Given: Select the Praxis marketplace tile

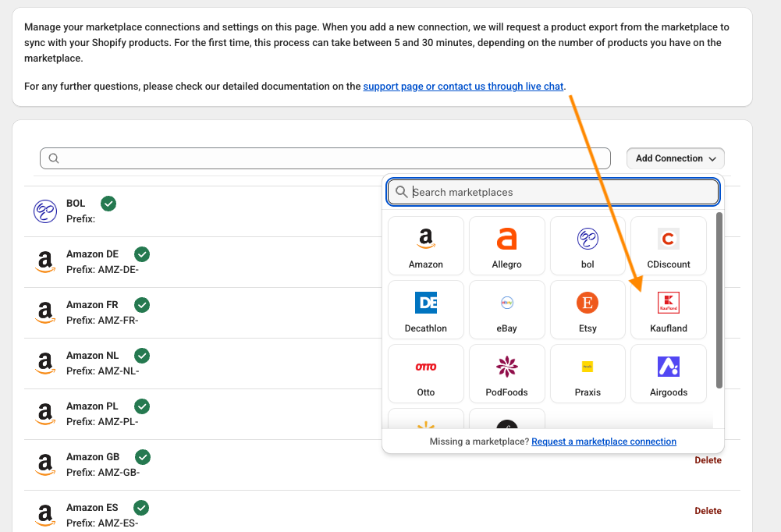Looking at the screenshot, I should [588, 374].
